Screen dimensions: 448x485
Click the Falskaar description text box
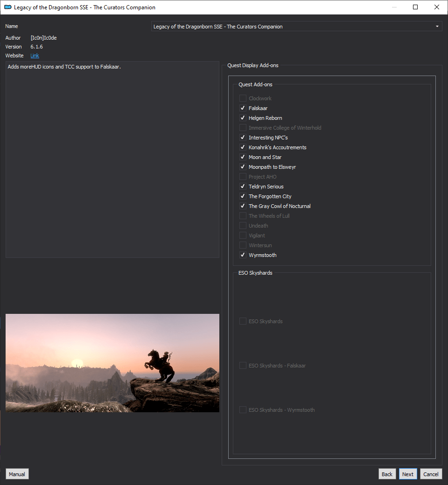112,159
